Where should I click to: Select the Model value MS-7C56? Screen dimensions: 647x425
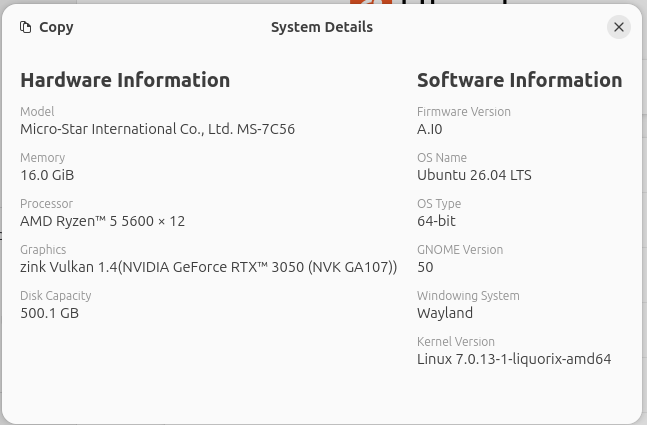click(158, 129)
